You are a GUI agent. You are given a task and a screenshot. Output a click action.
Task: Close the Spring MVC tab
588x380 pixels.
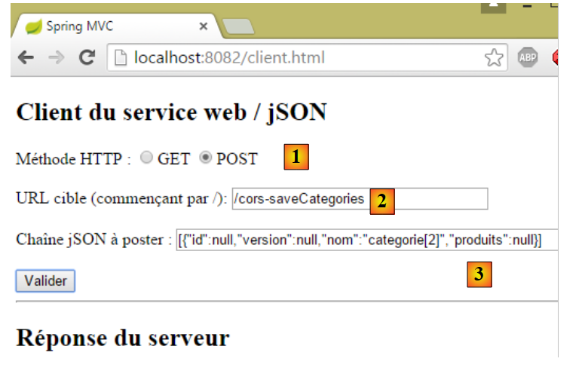click(203, 26)
